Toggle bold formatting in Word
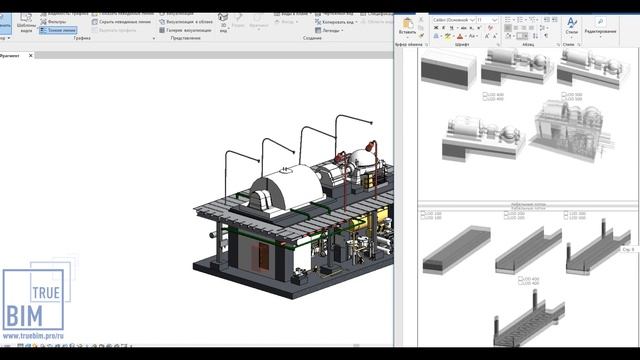 (x=436, y=28)
